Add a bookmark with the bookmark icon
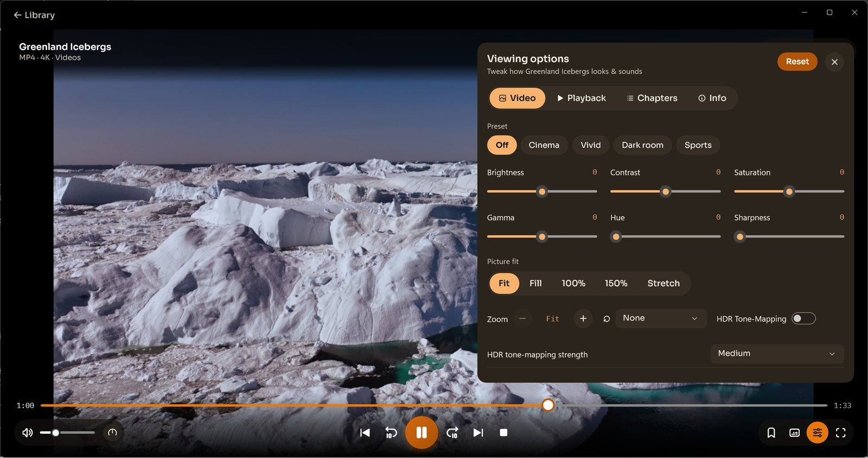868x458 pixels. pyautogui.click(x=771, y=433)
